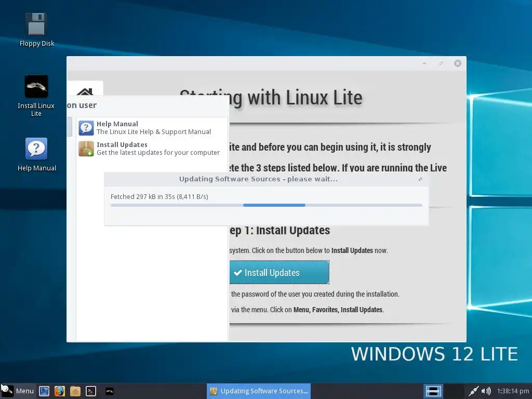Open the home folder file manager icon
The width and height of the screenshot is (532, 399).
75,391
